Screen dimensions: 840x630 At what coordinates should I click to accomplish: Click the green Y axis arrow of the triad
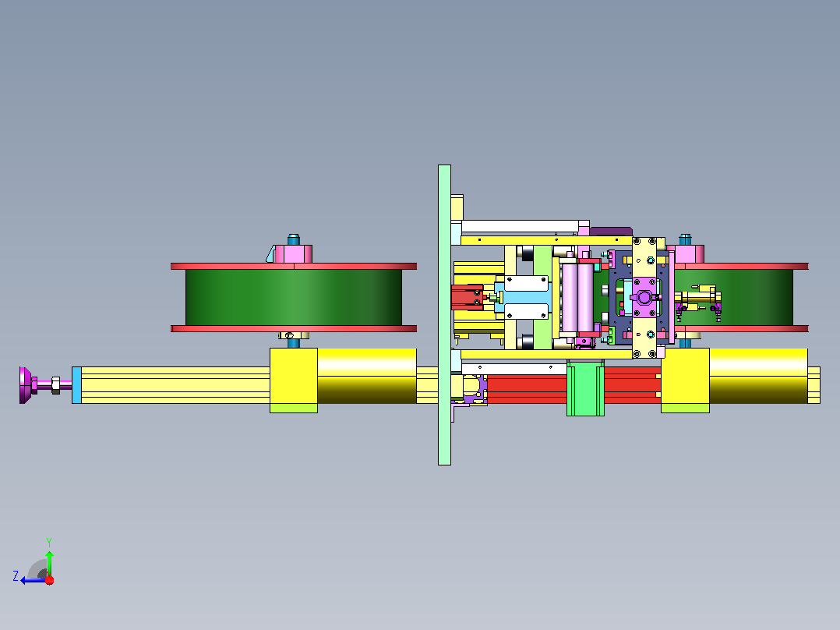tap(49, 562)
